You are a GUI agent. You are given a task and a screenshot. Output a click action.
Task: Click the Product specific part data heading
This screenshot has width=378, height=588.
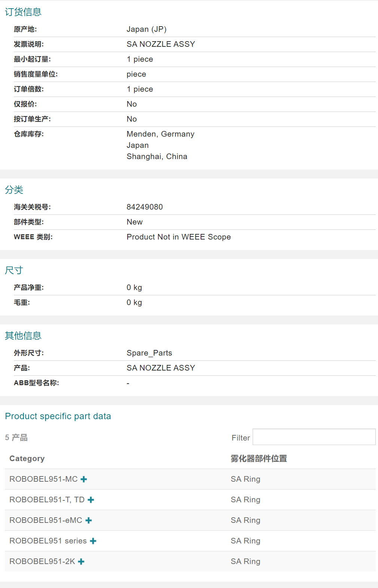(58, 416)
